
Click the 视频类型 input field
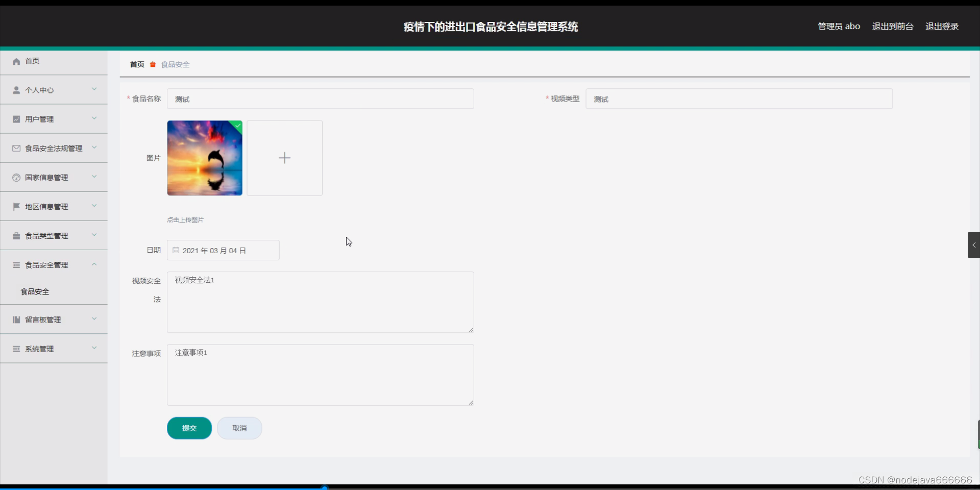coord(739,99)
